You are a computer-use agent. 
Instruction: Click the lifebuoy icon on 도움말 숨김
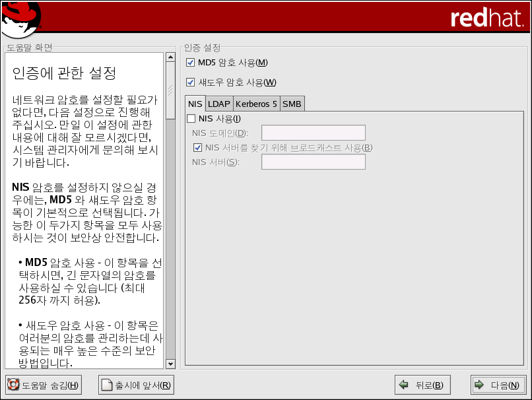click(13, 385)
